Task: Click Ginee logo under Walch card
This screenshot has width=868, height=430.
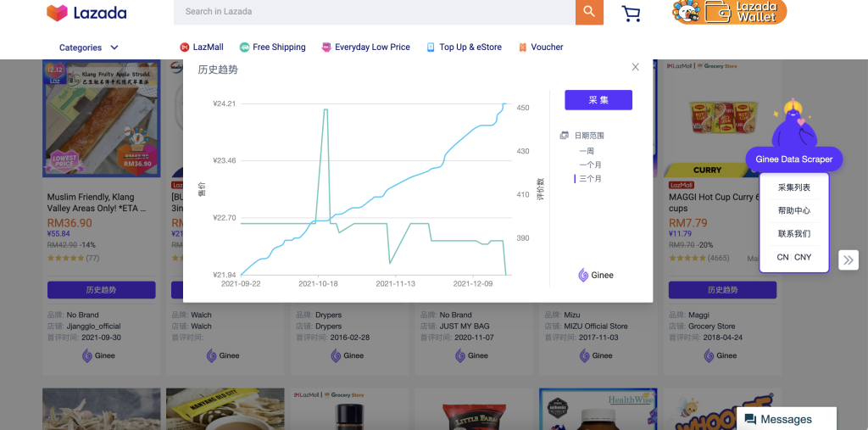Action: (x=223, y=355)
